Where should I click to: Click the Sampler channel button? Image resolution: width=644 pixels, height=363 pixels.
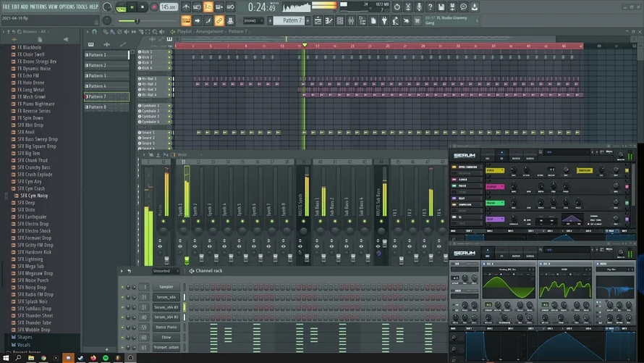pos(166,287)
